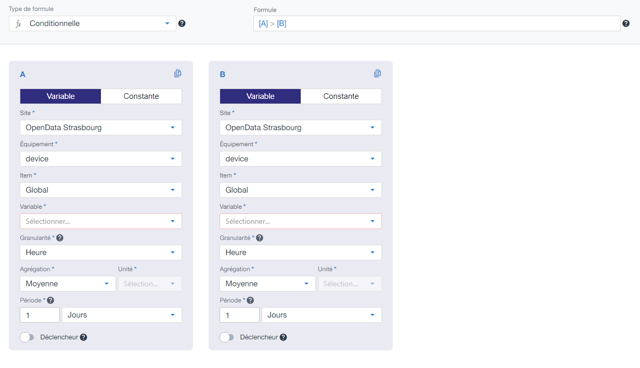The image size is (640, 368).
Task: Open Granularité help icon in card A
Action: [60, 238]
